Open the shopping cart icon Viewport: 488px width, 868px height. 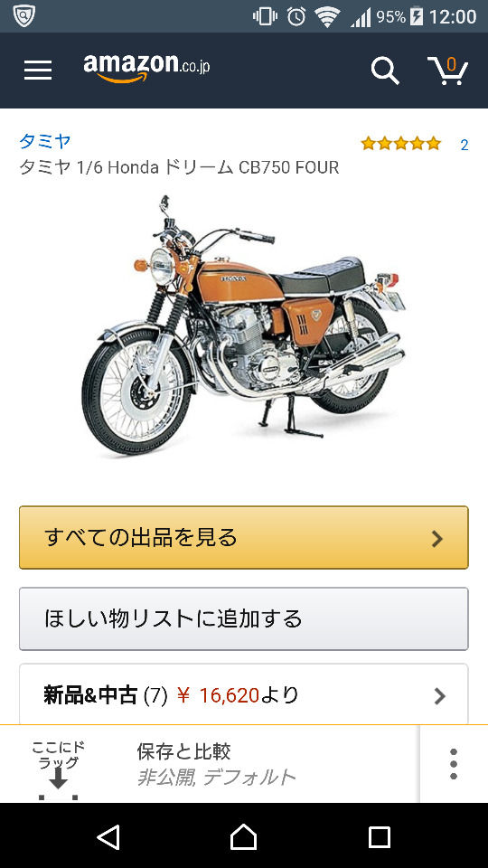pyautogui.click(x=447, y=71)
